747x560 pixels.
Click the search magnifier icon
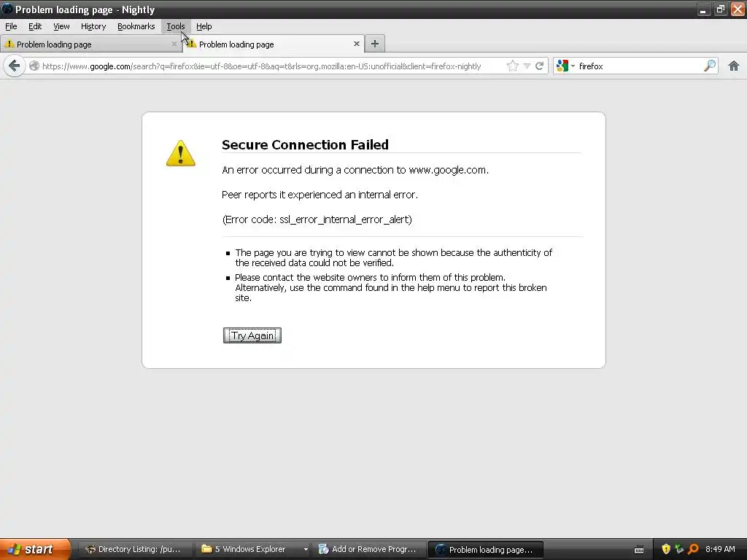[709, 66]
